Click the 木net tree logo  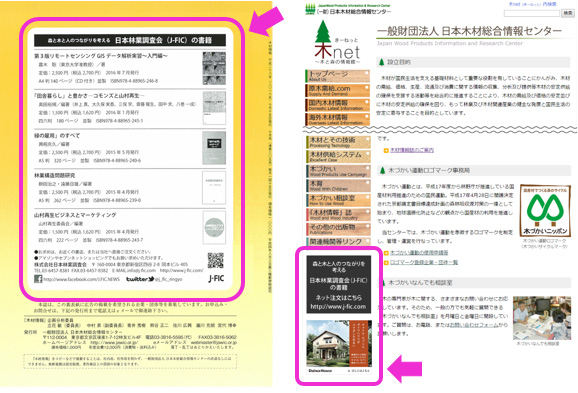tap(337, 43)
